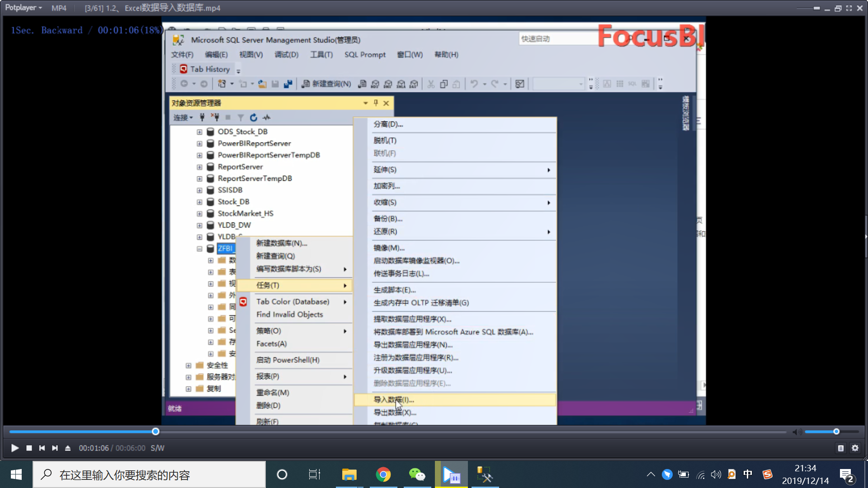
Task: Stop video playback
Action: (x=29, y=448)
